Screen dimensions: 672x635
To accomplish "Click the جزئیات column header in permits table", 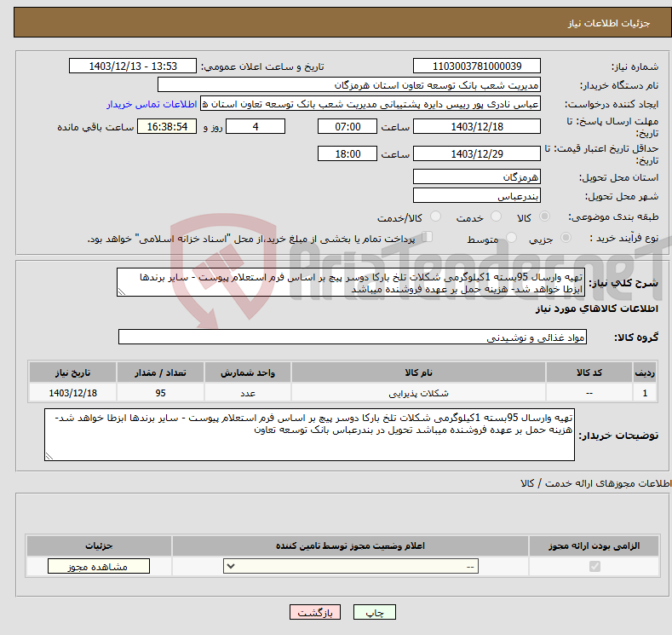I will pyautogui.click(x=99, y=546).
